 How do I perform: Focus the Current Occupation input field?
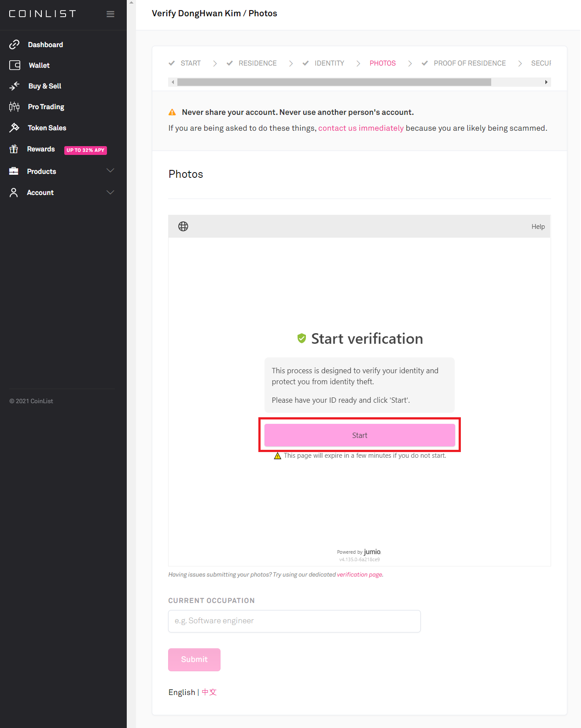click(x=294, y=621)
